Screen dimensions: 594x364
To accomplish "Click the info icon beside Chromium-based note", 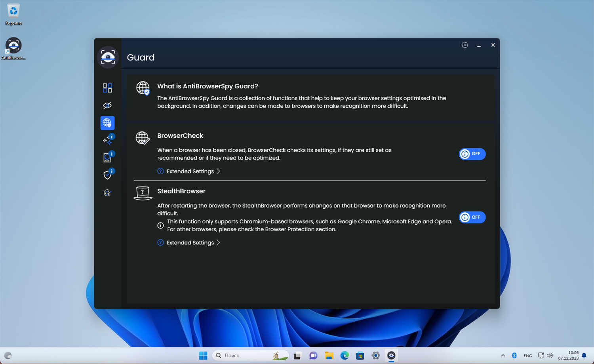I will (160, 225).
